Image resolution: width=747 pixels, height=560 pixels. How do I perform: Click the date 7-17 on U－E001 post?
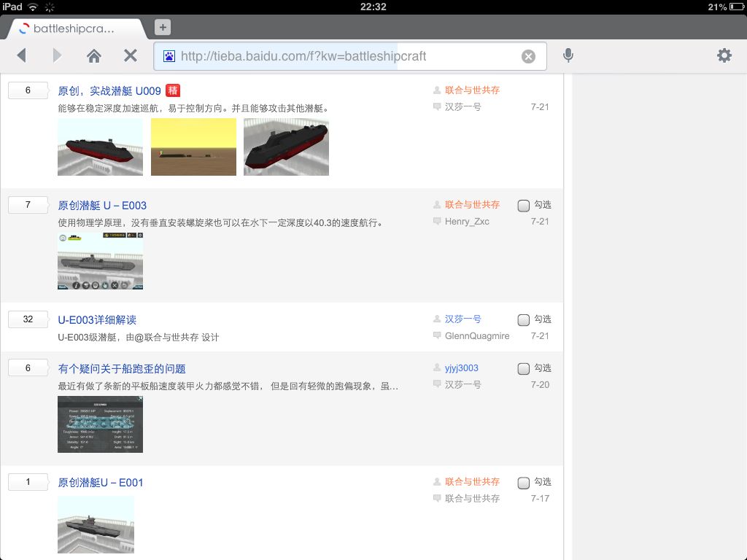pyautogui.click(x=540, y=498)
